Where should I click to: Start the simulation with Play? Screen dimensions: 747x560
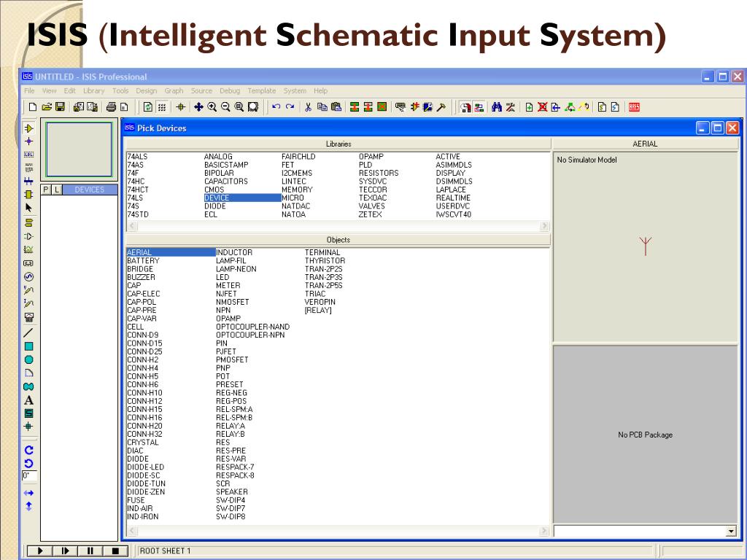[x=40, y=551]
